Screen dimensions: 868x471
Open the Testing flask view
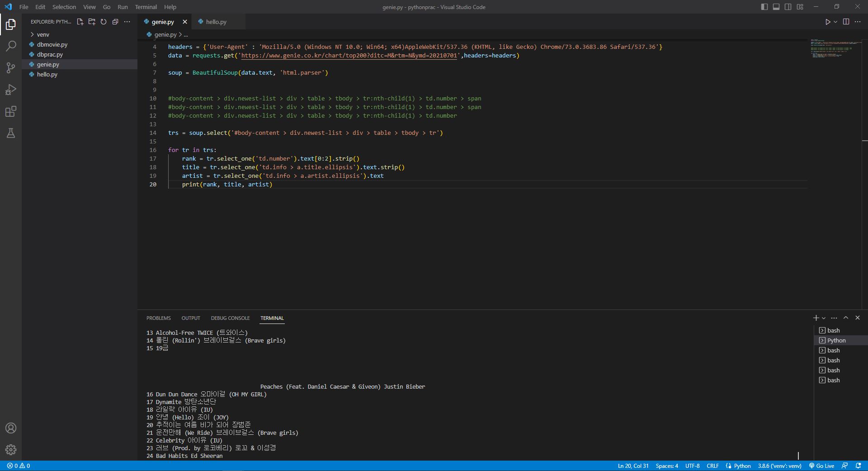(x=11, y=133)
